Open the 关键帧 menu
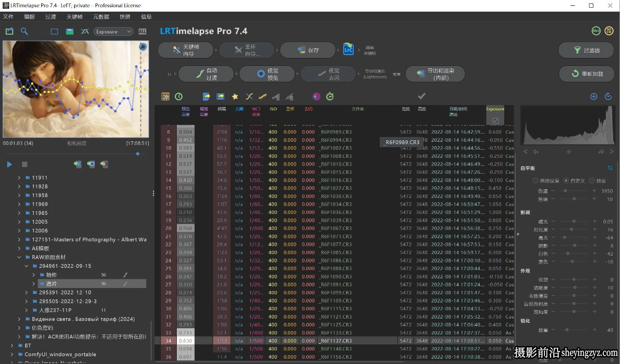This screenshot has width=620, height=364. [75, 16]
